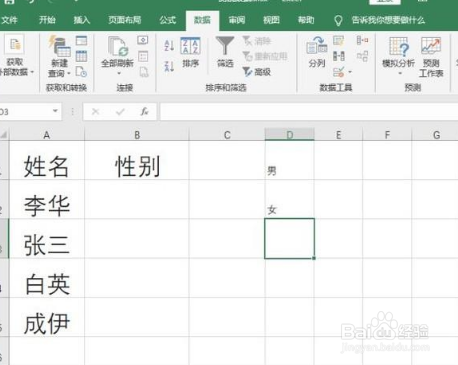Viewport: 458px width, 365px height.
Task: Select the cell containing 姓名
Action: pyautogui.click(x=47, y=160)
